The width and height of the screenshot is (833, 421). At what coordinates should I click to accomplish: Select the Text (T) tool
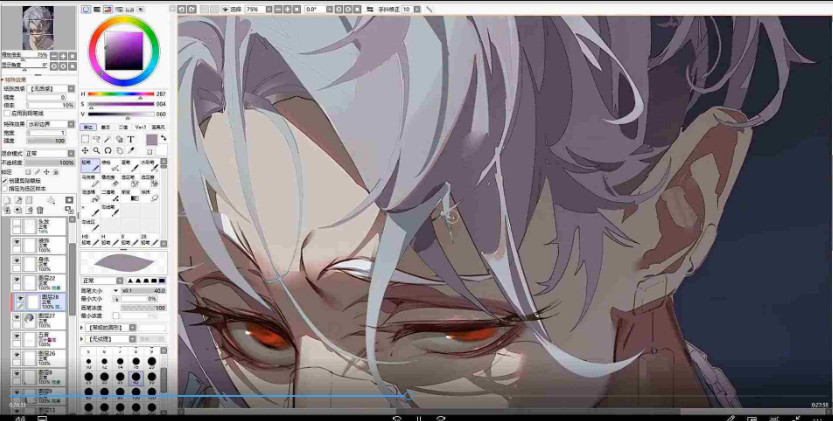[131, 139]
